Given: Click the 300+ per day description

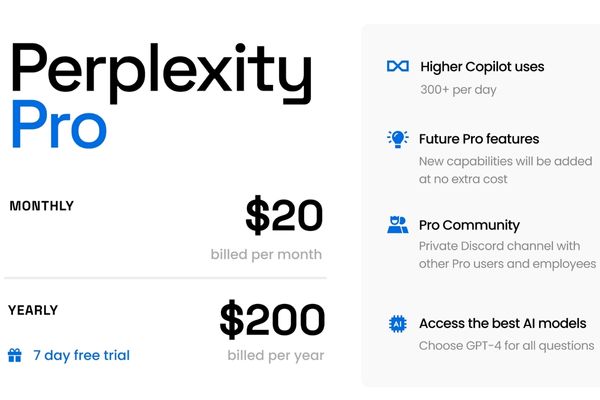Looking at the screenshot, I should coord(458,89).
